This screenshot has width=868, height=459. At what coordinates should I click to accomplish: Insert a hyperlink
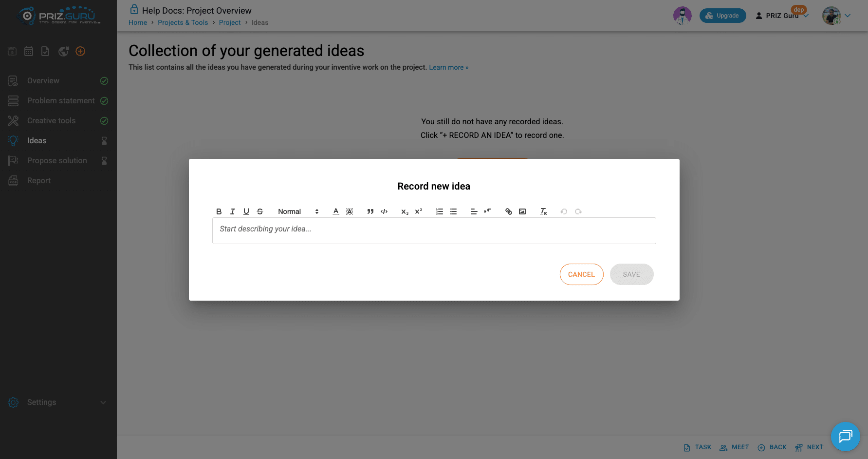[509, 211]
